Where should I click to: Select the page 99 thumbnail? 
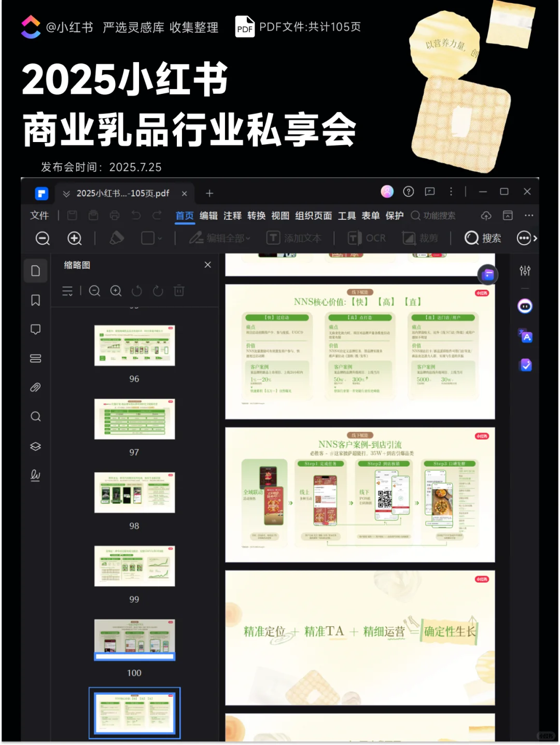pos(134,567)
